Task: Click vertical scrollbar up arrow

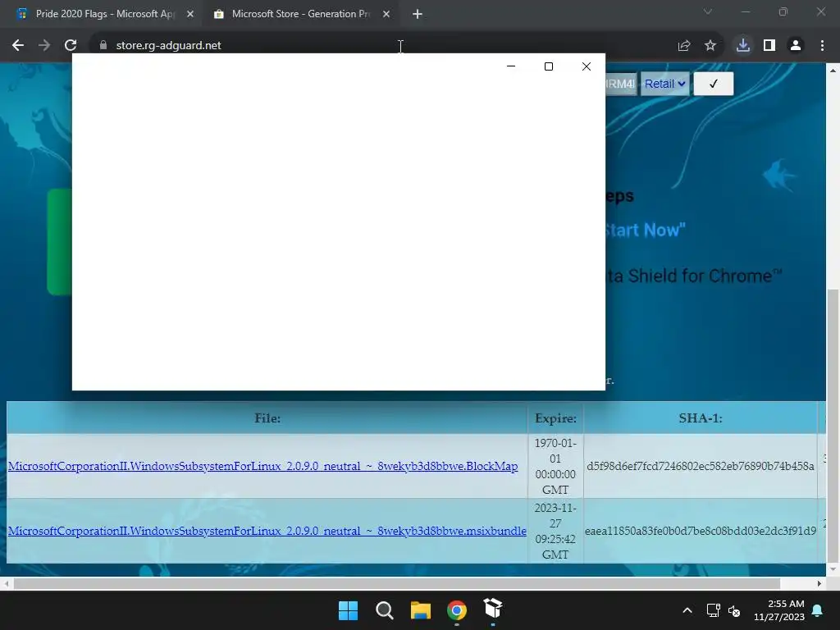Action: coord(833,71)
